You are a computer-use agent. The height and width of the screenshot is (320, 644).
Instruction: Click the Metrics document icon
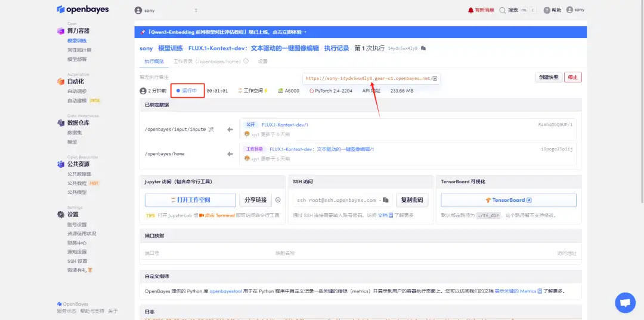coord(540,291)
